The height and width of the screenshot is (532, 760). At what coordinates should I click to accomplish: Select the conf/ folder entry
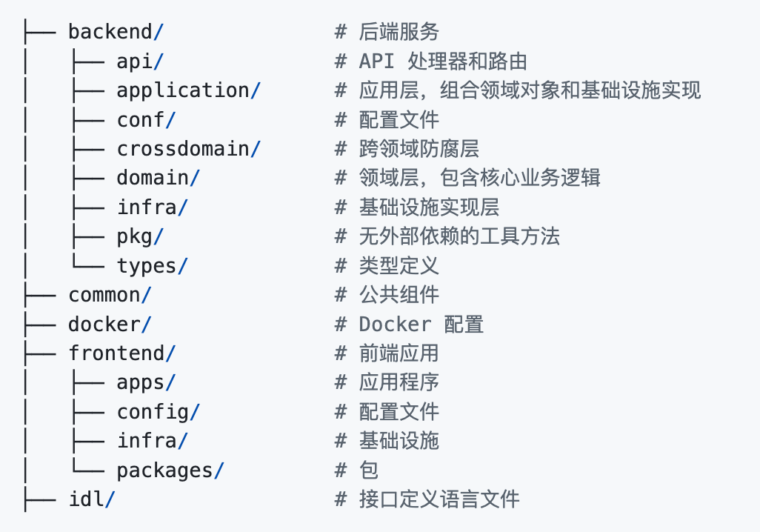click(146, 120)
